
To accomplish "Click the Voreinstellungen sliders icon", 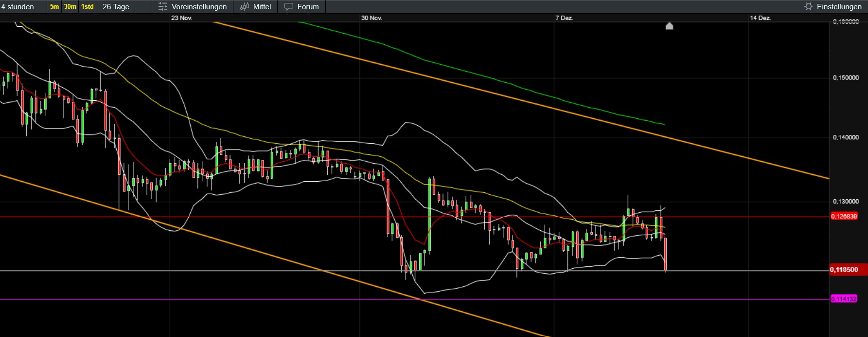I will pos(163,7).
